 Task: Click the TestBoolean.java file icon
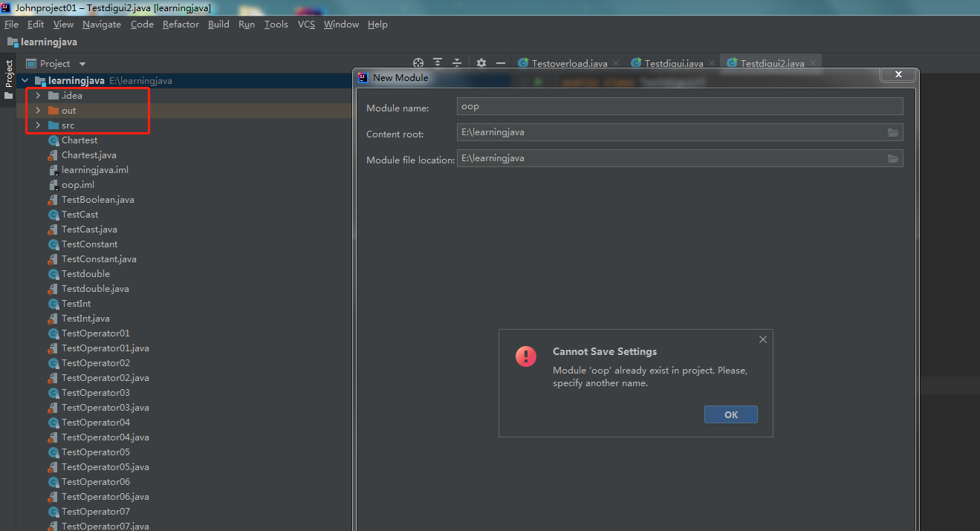tap(53, 200)
